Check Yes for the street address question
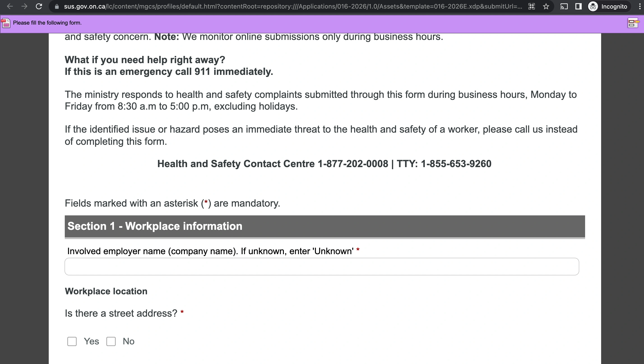Viewport: 644px width, 364px height. click(x=72, y=341)
